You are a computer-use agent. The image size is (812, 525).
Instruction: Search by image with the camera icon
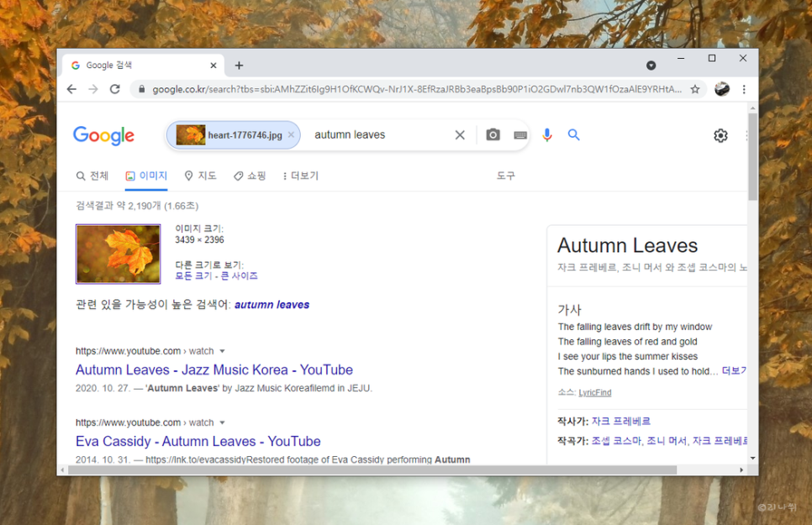click(493, 135)
